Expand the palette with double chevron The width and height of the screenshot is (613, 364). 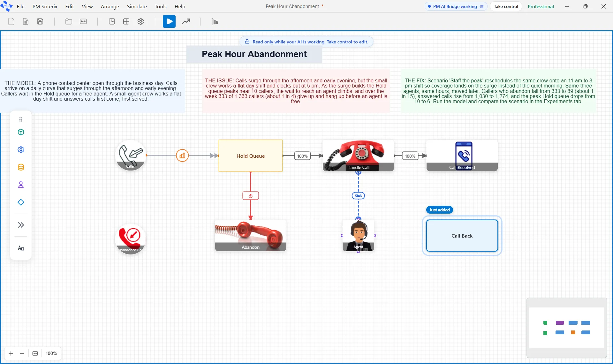coord(21,225)
